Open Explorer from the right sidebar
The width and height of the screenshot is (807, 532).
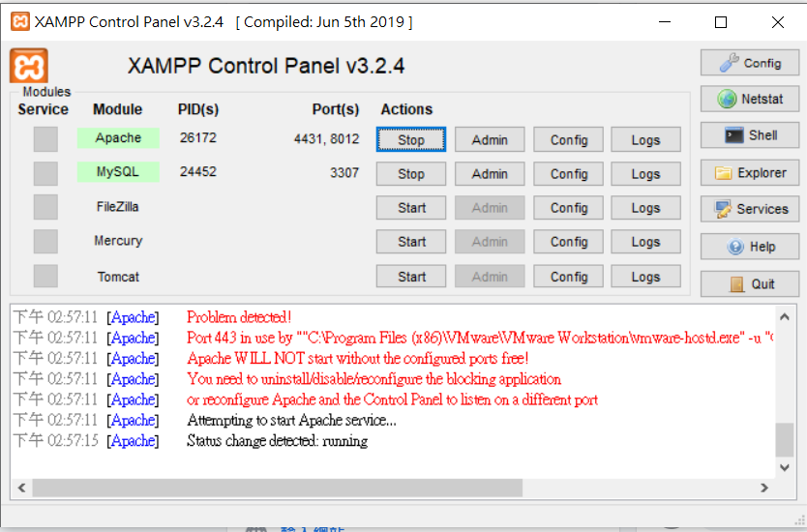[x=750, y=173]
